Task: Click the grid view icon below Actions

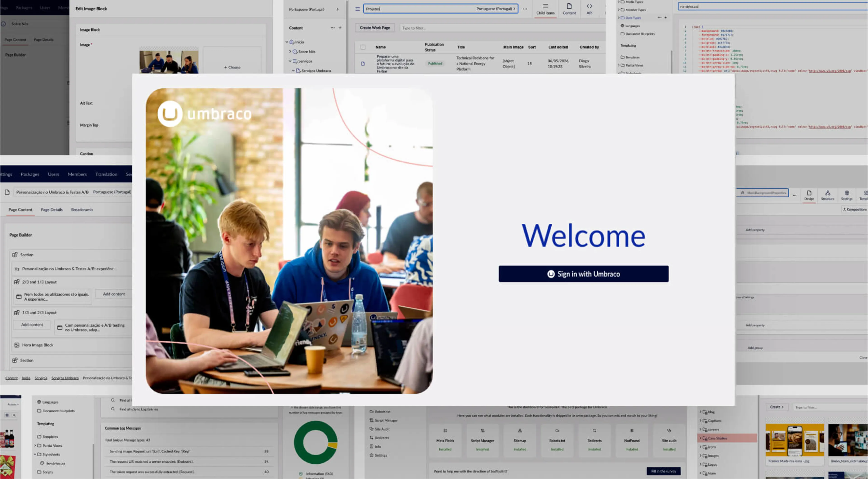Action: coord(7,415)
